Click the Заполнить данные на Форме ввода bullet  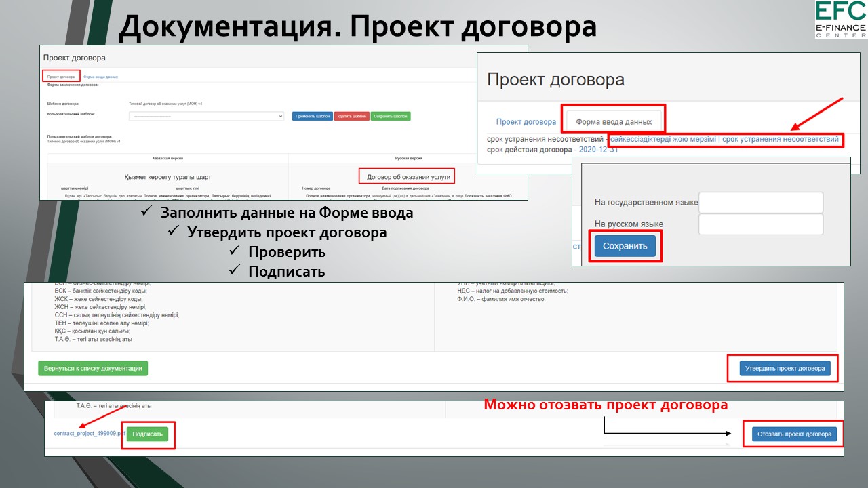point(287,213)
